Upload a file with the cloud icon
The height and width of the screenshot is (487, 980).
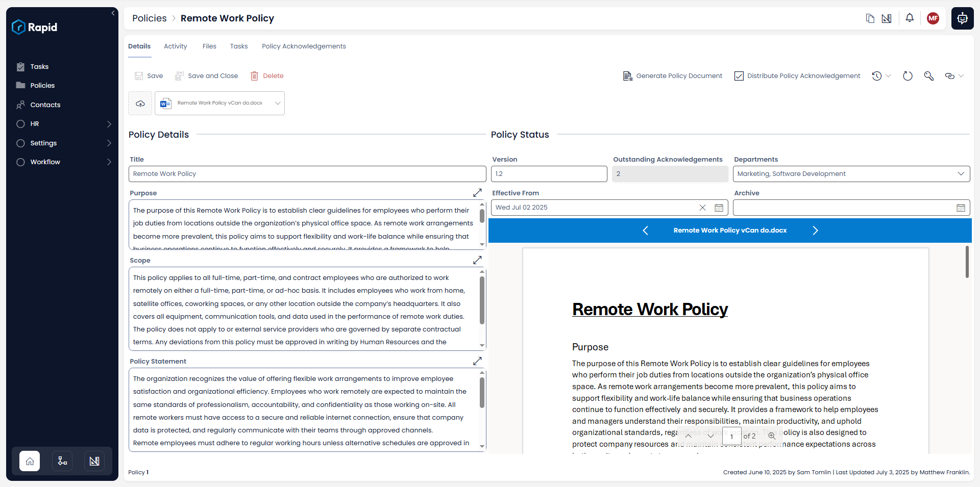(140, 104)
